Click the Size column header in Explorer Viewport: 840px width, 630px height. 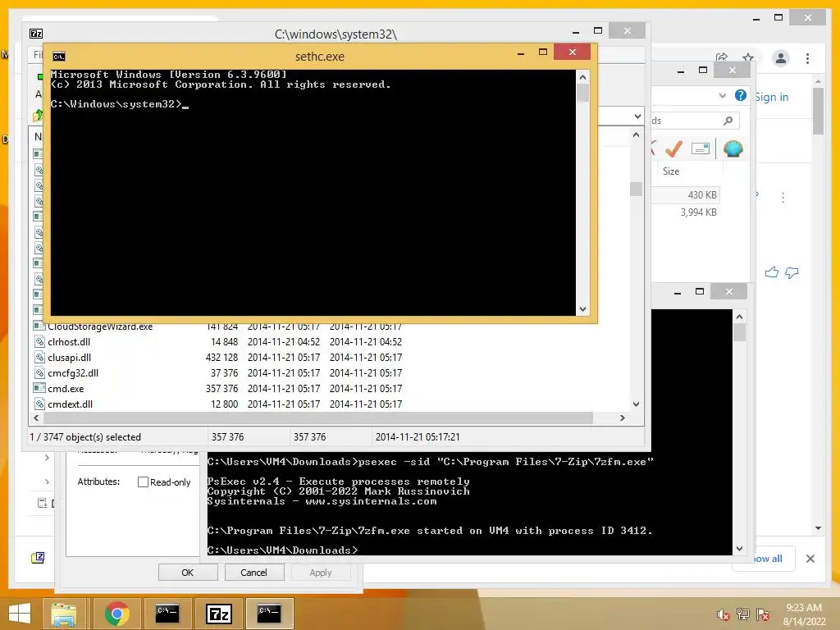(x=690, y=171)
